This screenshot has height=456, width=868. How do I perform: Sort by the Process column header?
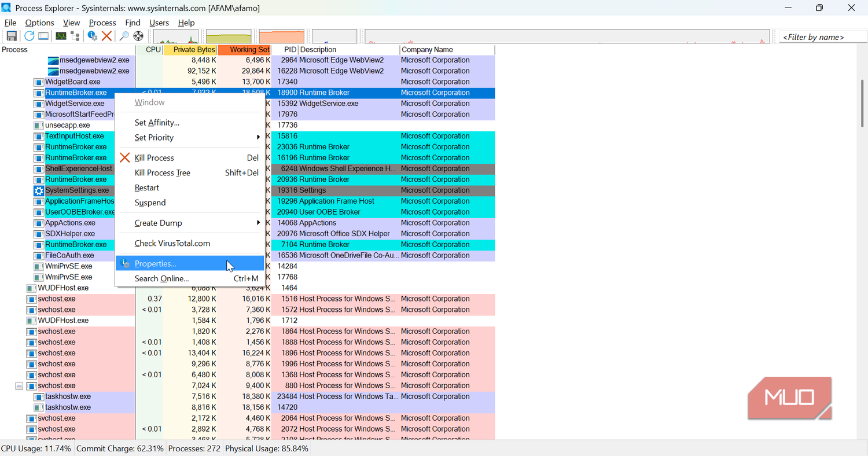click(x=67, y=50)
